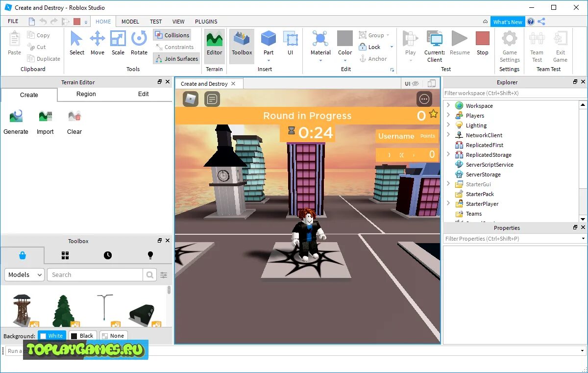Image resolution: width=588 pixels, height=373 pixels.
Task: Switch to TEST ribbon tab
Action: coord(156,22)
